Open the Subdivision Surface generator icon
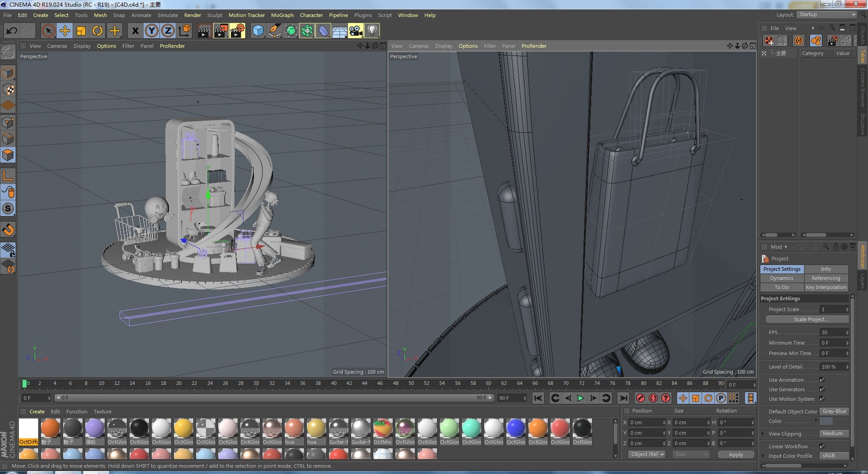This screenshot has width=868, height=474. point(291,31)
